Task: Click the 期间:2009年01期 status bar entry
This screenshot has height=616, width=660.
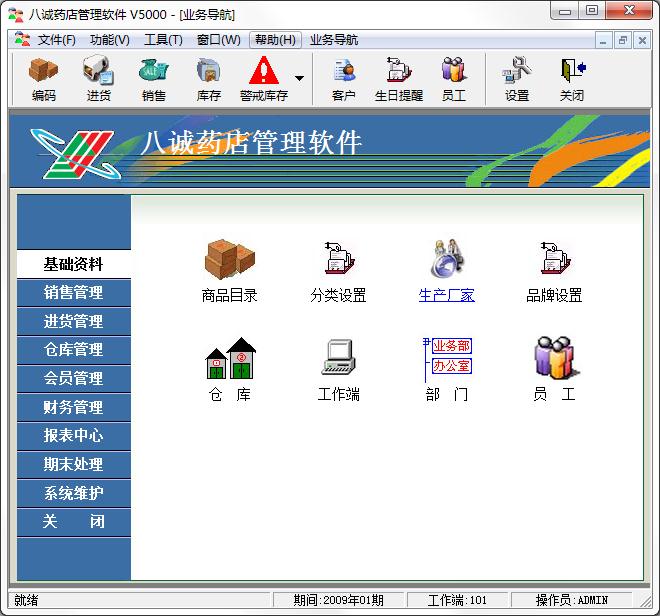Action: point(338,600)
